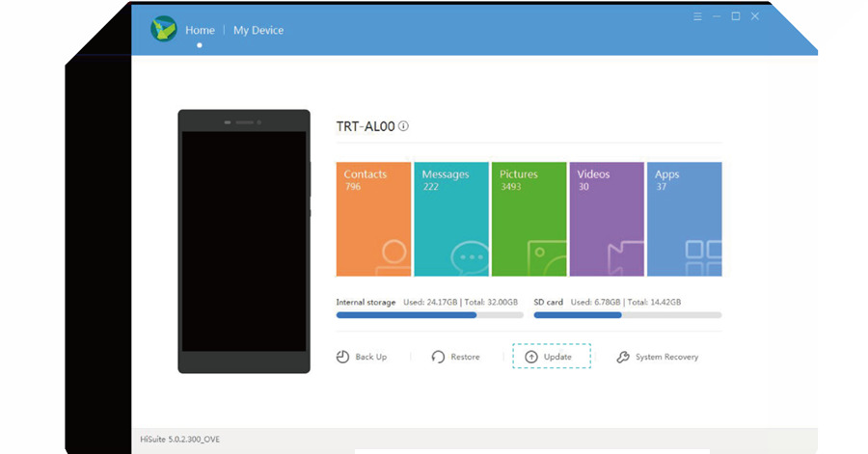The height and width of the screenshot is (454, 868).
Task: Close the HiSuite window
Action: pos(754,16)
